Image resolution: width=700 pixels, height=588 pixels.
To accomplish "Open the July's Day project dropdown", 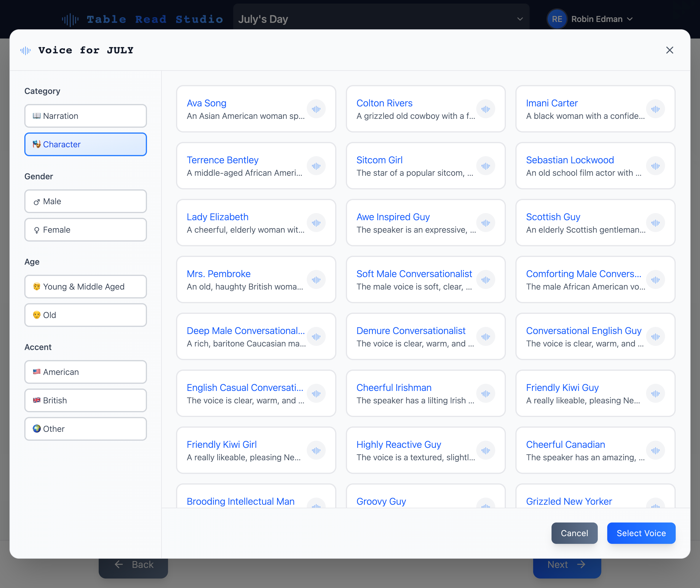I will pos(380,19).
